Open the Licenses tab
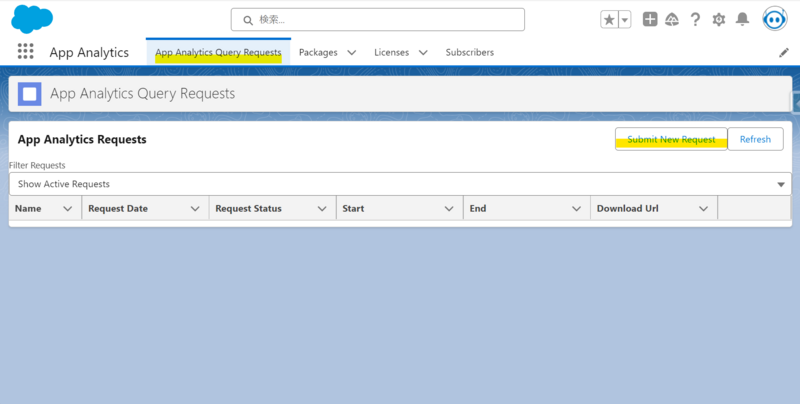 [391, 52]
